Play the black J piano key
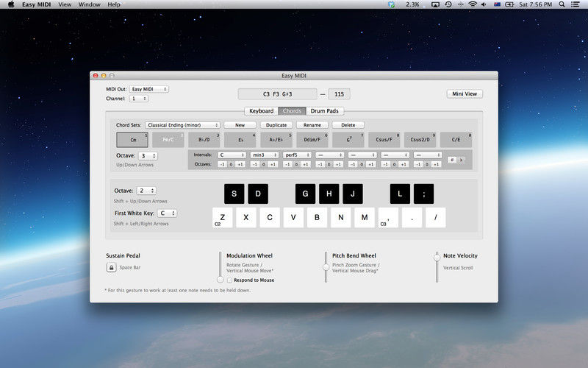The image size is (588, 368). point(353,194)
